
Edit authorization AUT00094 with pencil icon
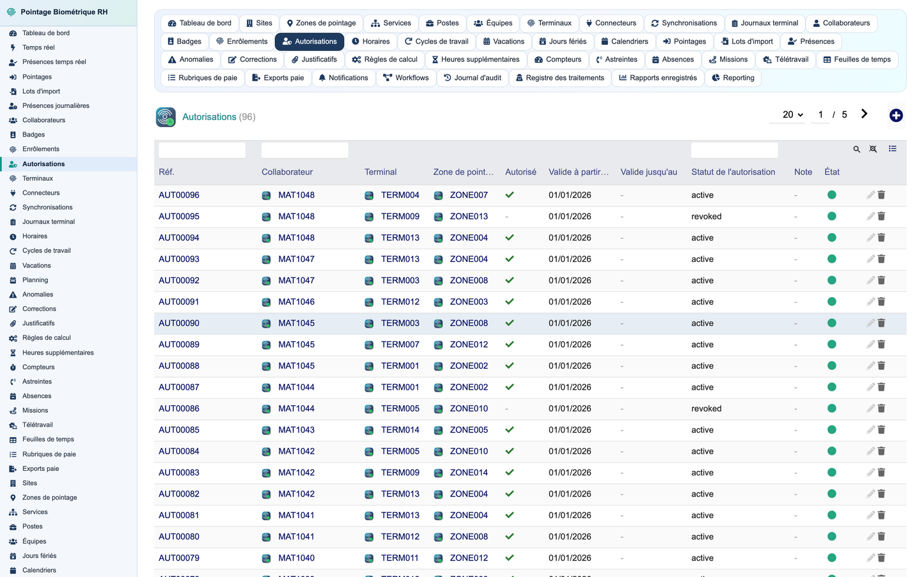point(870,238)
